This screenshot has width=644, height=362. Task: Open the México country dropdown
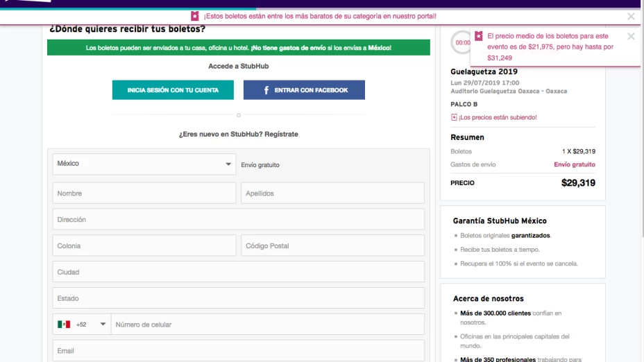pyautogui.click(x=144, y=164)
